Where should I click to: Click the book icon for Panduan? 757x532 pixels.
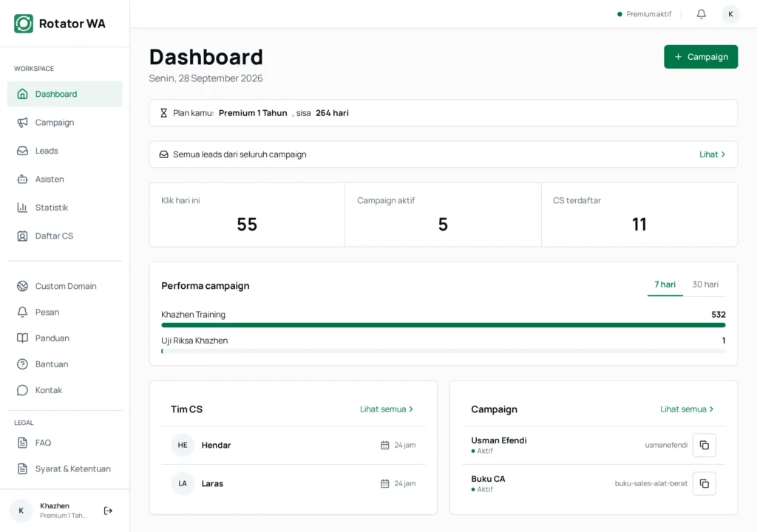[22, 338]
